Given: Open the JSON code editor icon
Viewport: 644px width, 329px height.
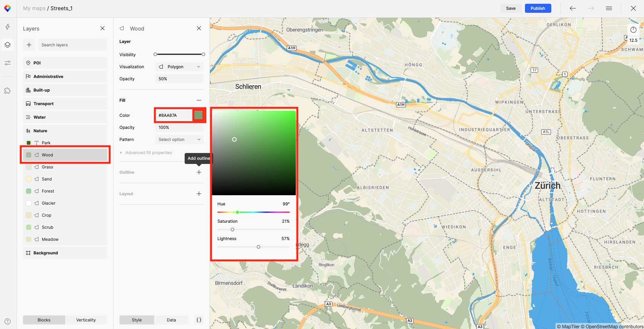Looking at the screenshot, I should 199,320.
